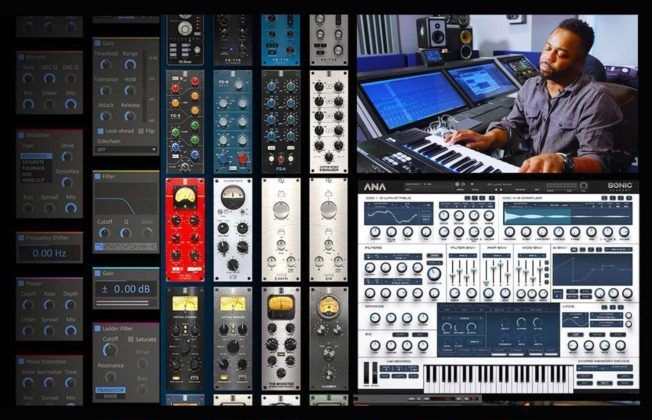Open the gray Virtual Mixbuss strip
652x420 pixels.
[233, 338]
